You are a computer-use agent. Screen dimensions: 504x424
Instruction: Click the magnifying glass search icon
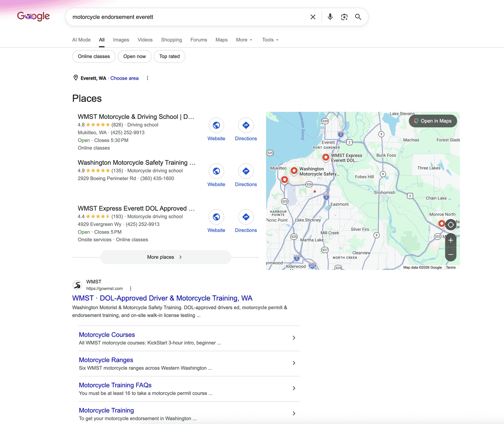[358, 17]
